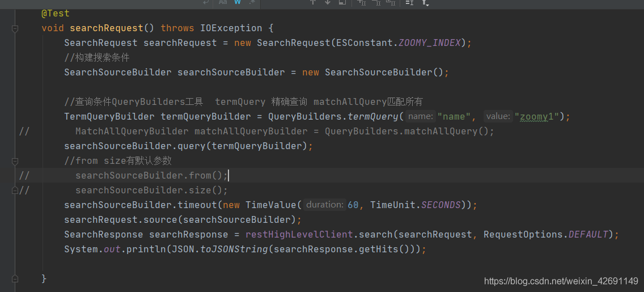Open search filter funnel icon
Viewport: 644px width, 292px height.
coord(425,2)
